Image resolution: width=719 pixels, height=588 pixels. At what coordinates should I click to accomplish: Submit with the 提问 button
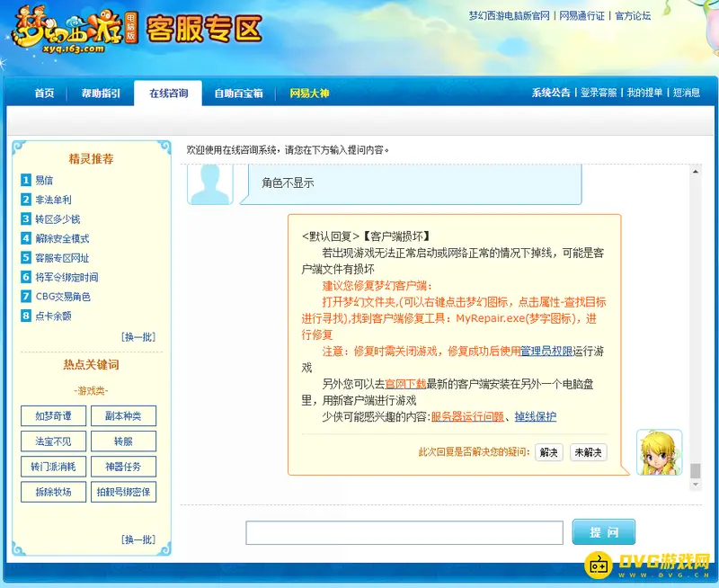click(603, 532)
